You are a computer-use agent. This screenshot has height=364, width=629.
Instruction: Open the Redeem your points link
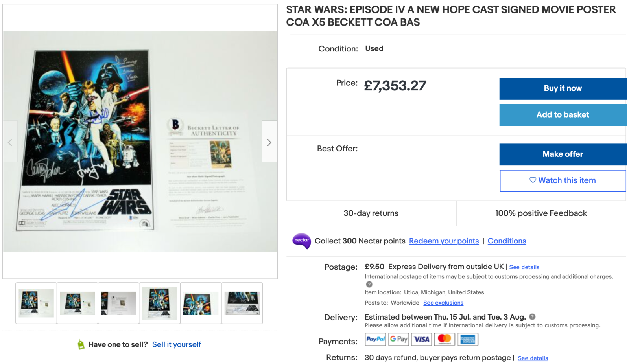(x=444, y=241)
